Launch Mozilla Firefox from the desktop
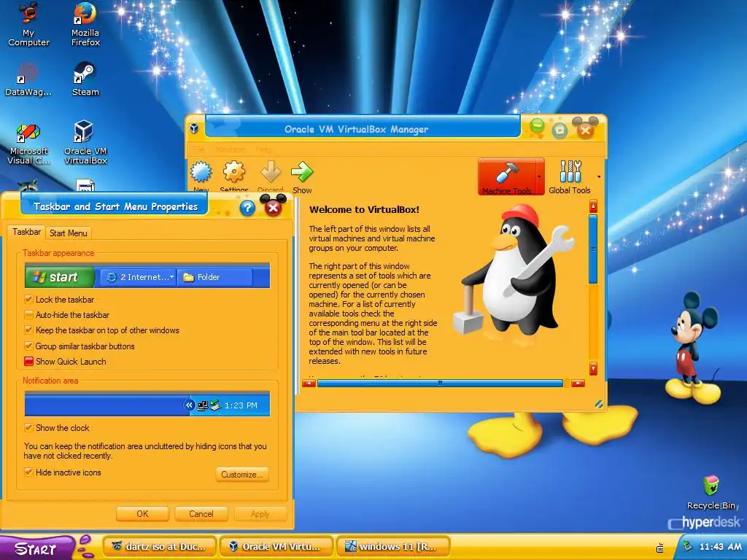 click(x=85, y=24)
